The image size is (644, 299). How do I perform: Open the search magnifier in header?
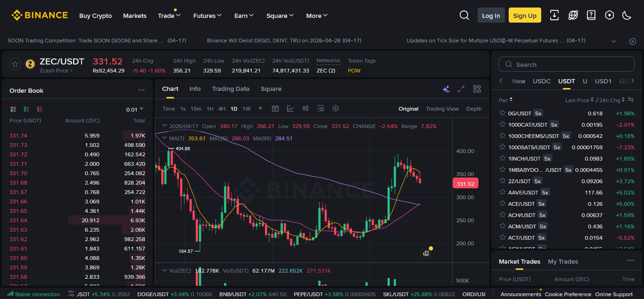[464, 16]
